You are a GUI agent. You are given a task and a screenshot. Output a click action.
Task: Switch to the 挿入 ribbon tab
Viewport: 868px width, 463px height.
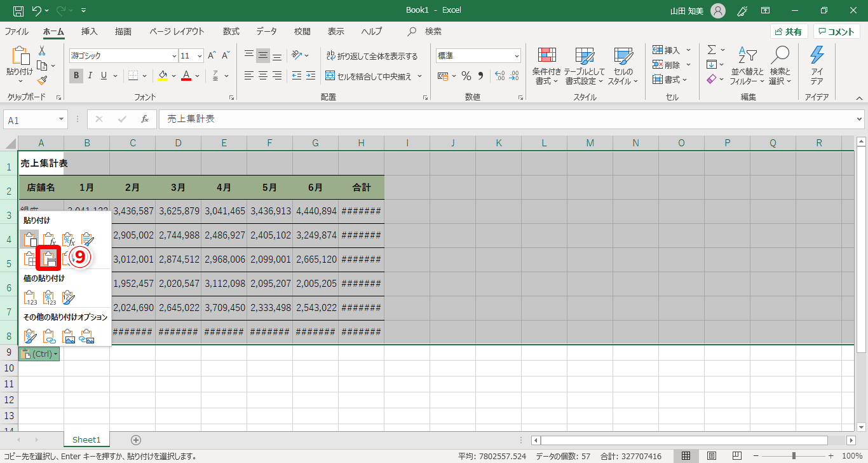pyautogui.click(x=90, y=31)
